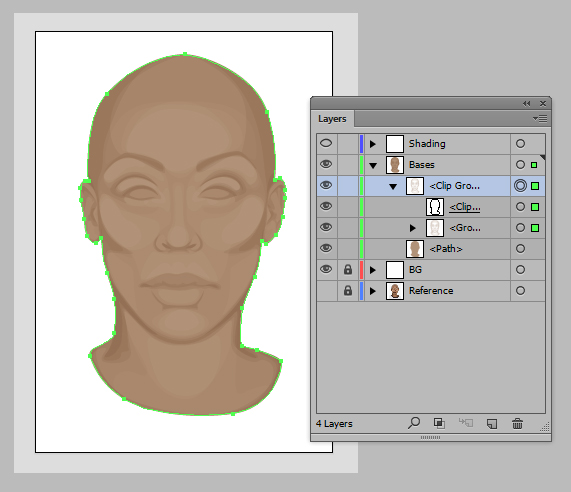571x492 pixels.
Task: Open the Layers panel flyout menu
Action: pos(540,119)
